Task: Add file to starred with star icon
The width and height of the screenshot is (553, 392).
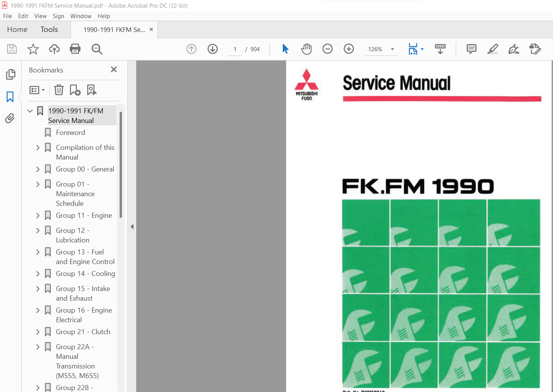Action: pos(33,49)
